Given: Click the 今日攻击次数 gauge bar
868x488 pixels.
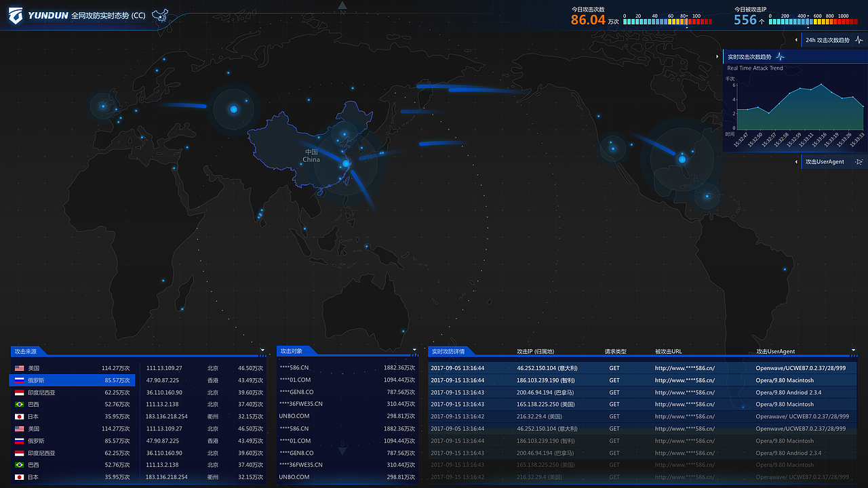Looking at the screenshot, I should coord(667,22).
